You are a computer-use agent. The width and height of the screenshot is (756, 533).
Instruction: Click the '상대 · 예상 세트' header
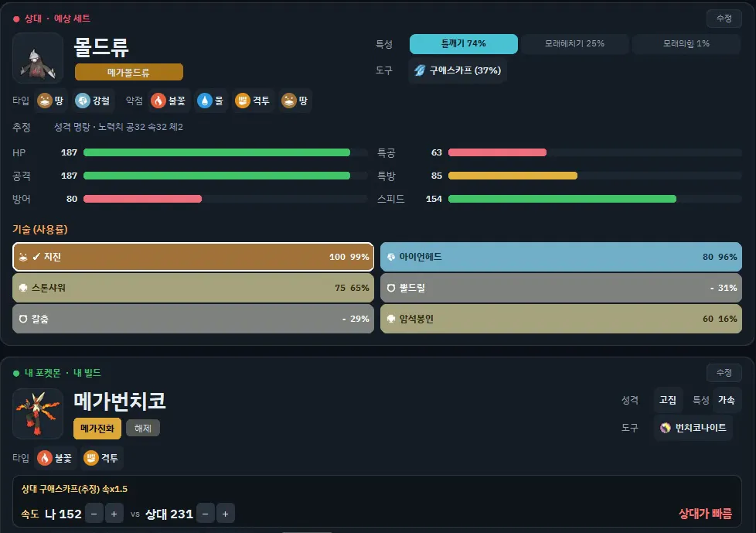(x=57, y=19)
